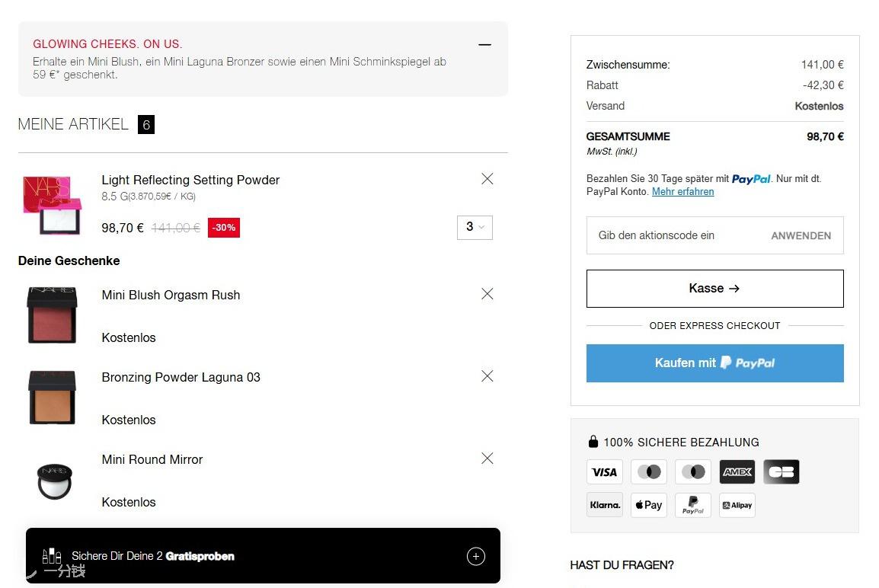Screen dimensions: 879x588
Task: Apply promo code with ANWENDEN
Action: (x=801, y=236)
